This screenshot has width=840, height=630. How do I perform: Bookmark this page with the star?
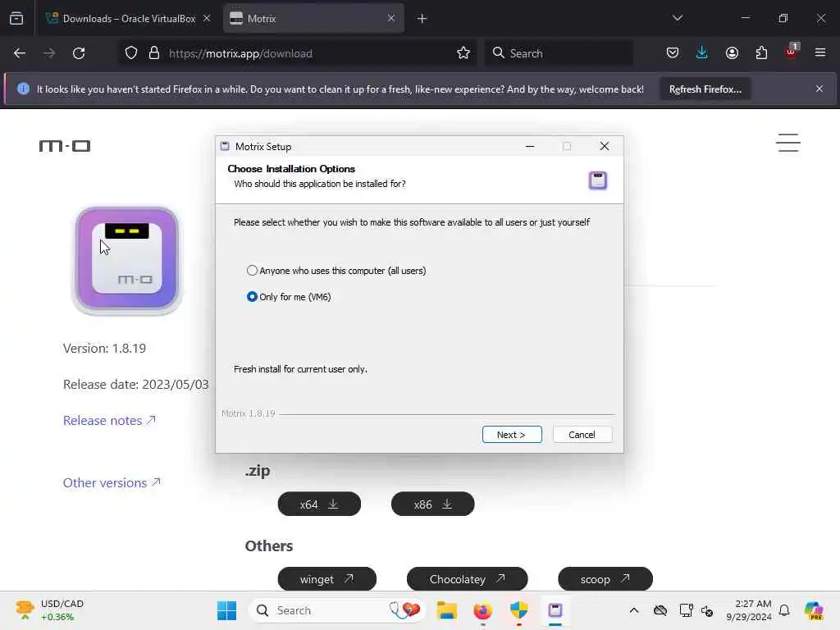pyautogui.click(x=463, y=53)
